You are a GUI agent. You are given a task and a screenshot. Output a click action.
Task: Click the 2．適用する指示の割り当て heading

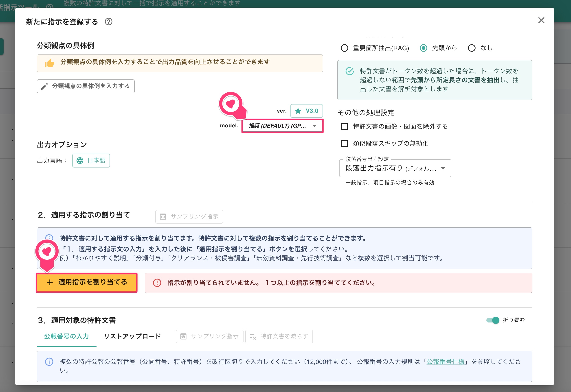[83, 215]
